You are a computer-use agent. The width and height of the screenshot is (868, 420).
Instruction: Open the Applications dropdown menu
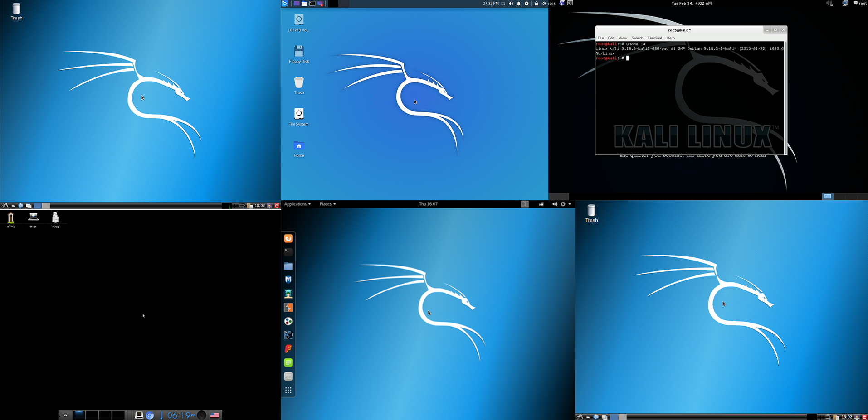coord(297,204)
